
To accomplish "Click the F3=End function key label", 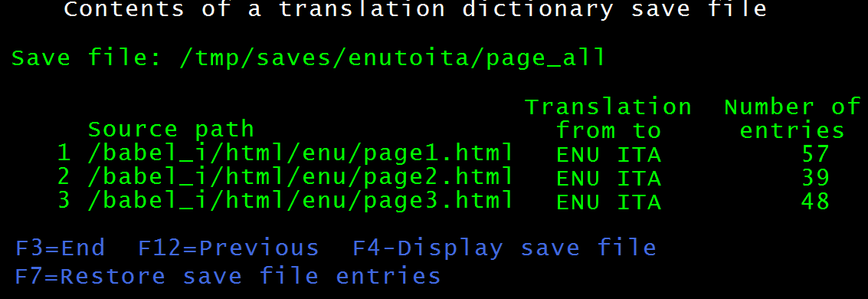I will (x=60, y=248).
